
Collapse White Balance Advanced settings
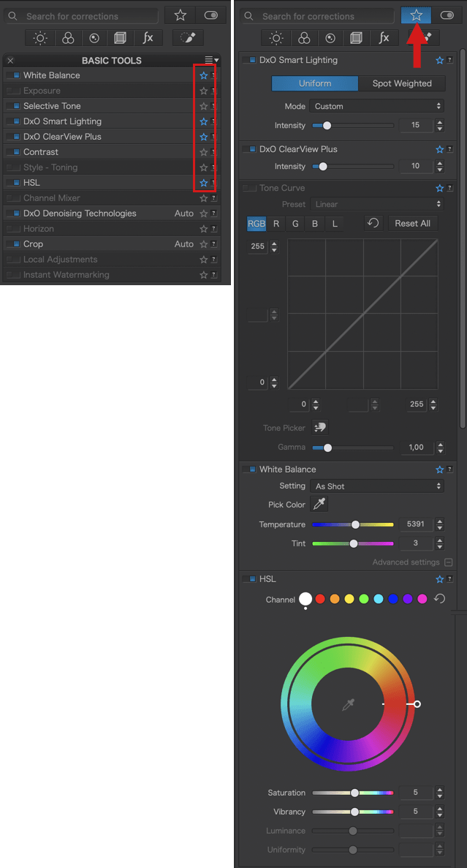point(449,562)
